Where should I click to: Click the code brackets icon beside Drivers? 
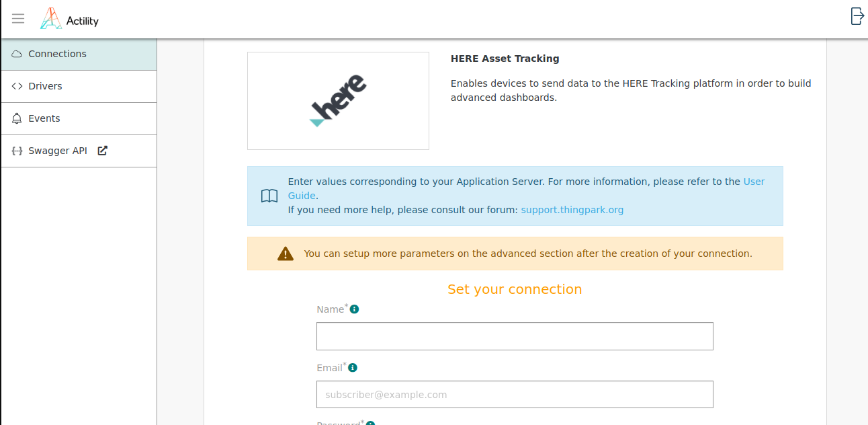click(x=17, y=86)
